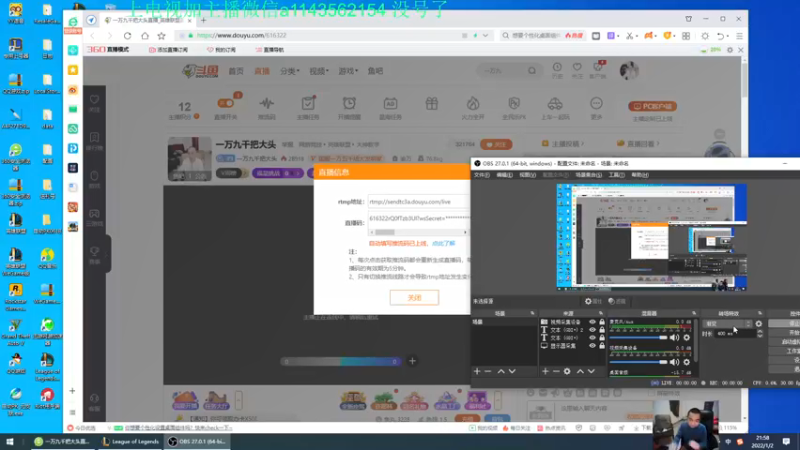Expand the category menu in Douyu nav
800x450 pixels.
pyautogui.click(x=290, y=71)
